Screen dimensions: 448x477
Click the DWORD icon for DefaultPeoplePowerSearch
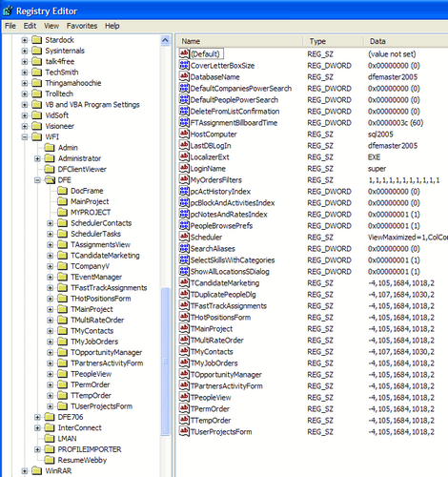point(184,99)
